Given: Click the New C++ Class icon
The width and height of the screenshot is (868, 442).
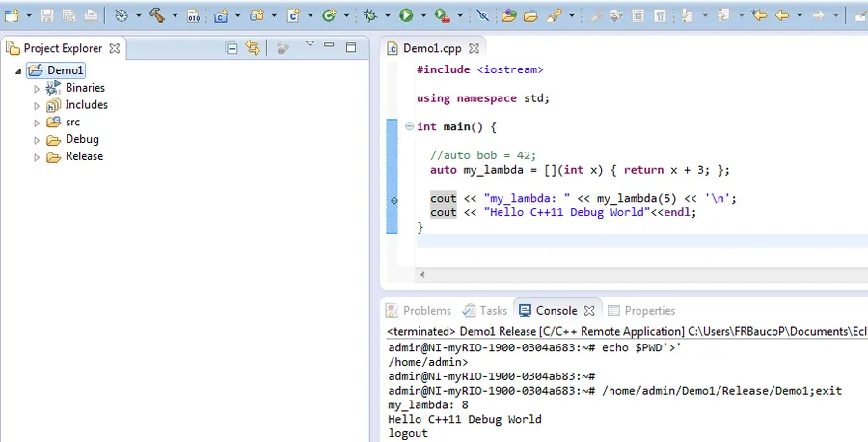Looking at the screenshot, I should 329,15.
